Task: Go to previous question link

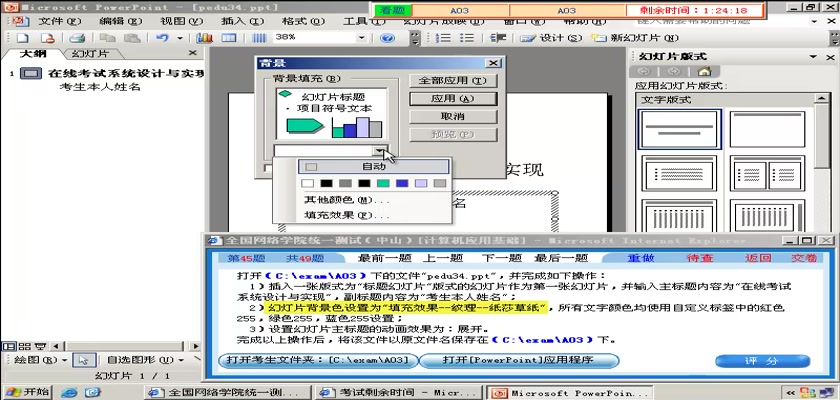Action: point(442,258)
